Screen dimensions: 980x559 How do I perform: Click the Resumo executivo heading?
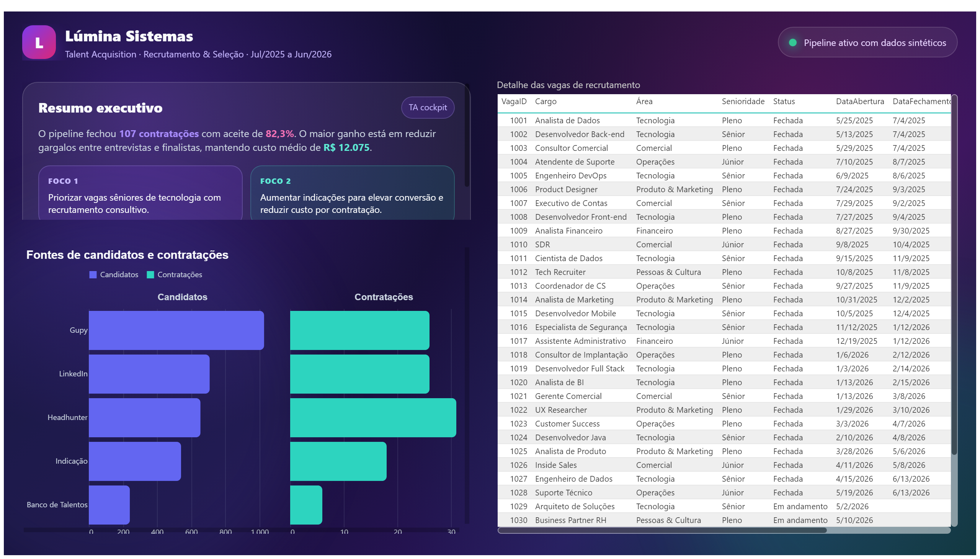100,108
